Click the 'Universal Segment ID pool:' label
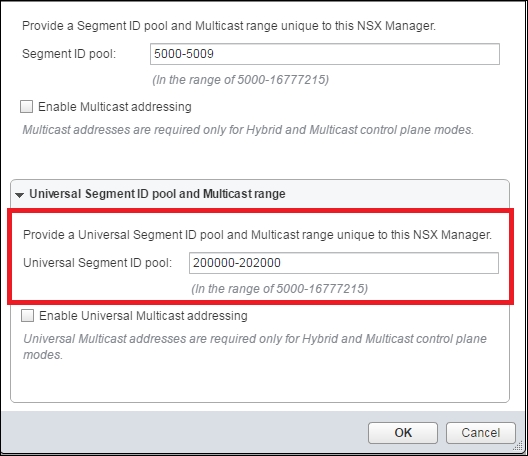Screen dimensions: 528x456 pos(98,263)
